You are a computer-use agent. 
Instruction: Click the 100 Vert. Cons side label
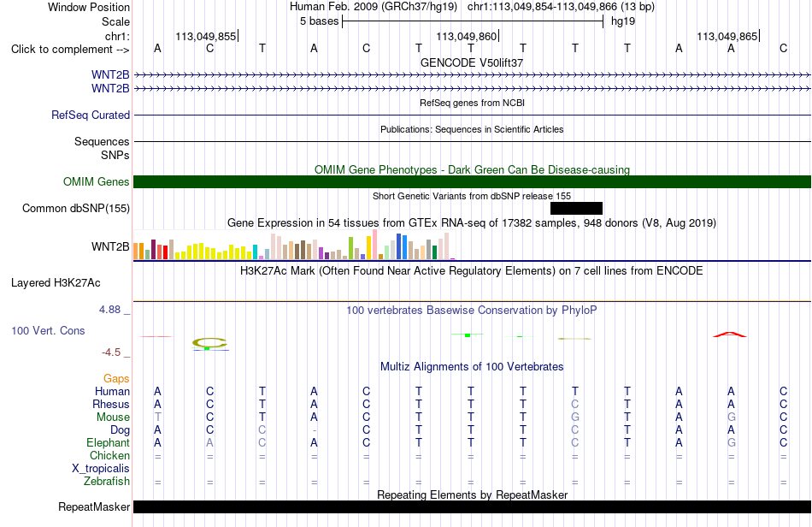click(48, 330)
